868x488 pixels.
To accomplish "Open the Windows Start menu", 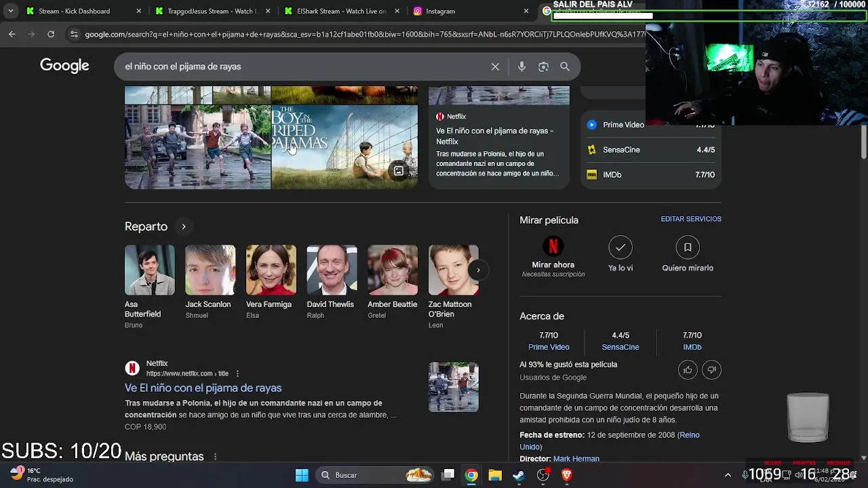I will [302, 475].
